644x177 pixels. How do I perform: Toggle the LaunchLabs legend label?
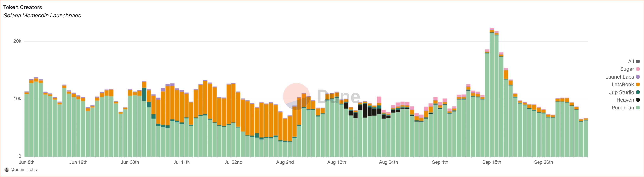620,77
